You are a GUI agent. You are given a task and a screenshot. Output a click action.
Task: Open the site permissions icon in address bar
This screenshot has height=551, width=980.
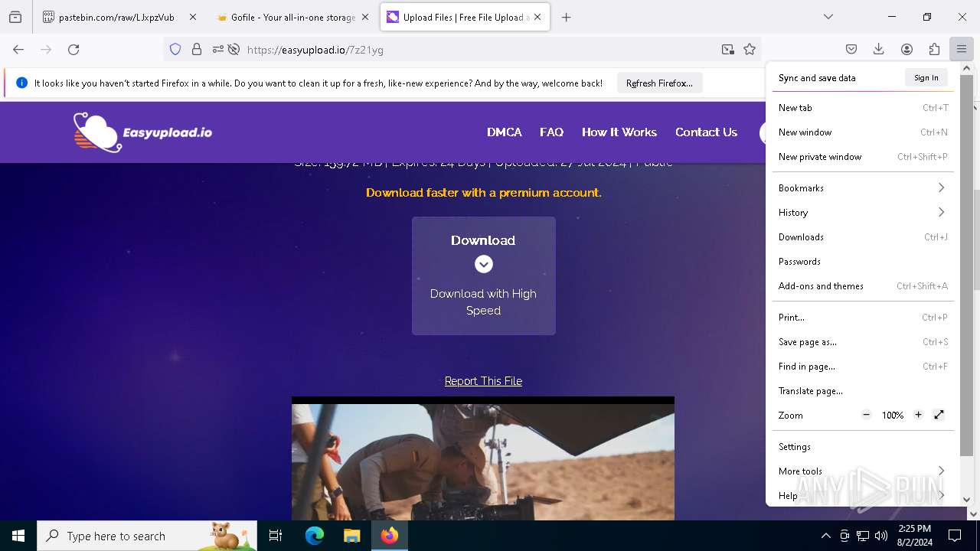(218, 49)
